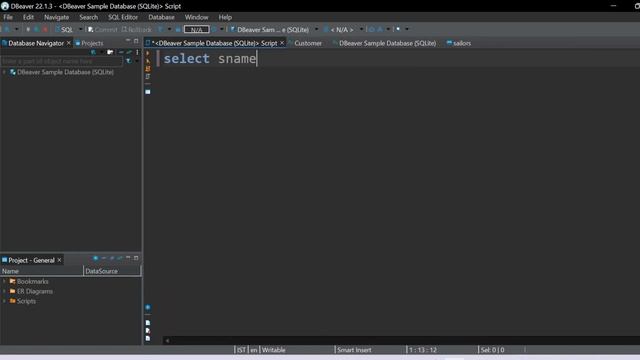Open the Navigate menu
Image resolution: width=640 pixels, height=360 pixels.
56,17
